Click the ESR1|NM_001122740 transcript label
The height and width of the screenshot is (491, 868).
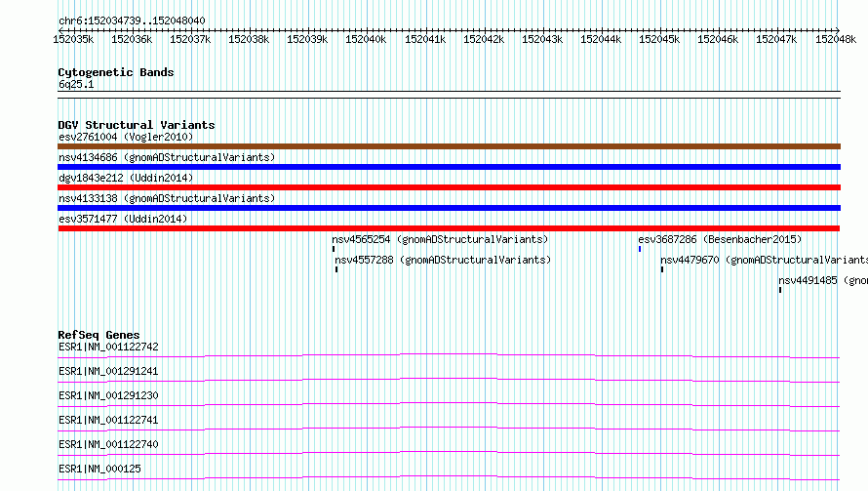[108, 444]
